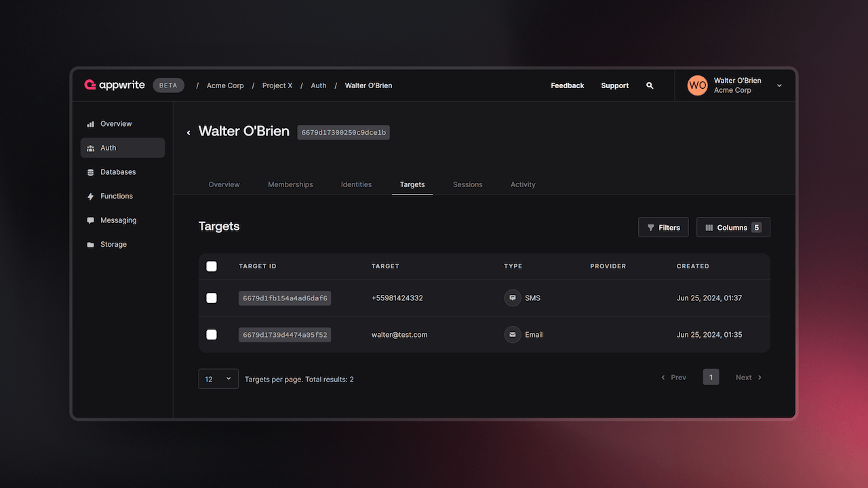Open the Columns selector showing 5
This screenshot has width=868, height=488.
pos(733,227)
